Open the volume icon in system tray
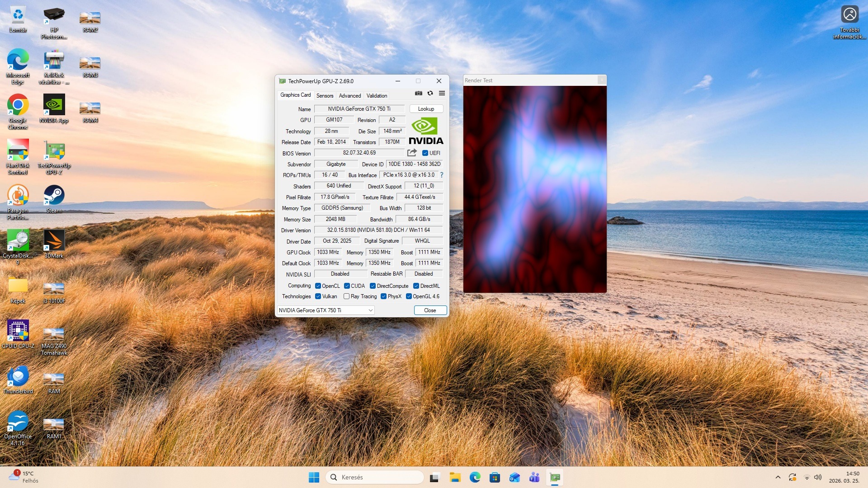 point(818,477)
